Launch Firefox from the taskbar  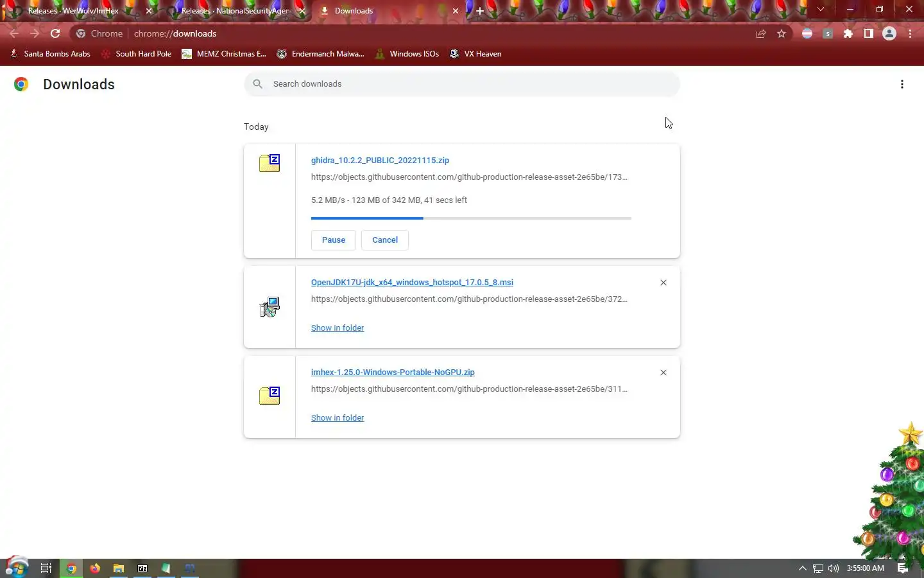click(95, 568)
